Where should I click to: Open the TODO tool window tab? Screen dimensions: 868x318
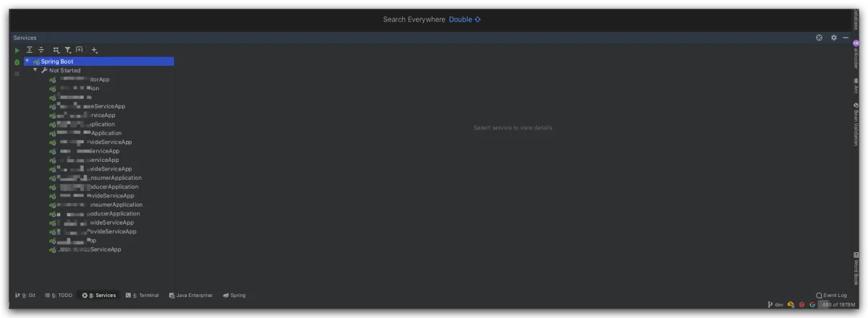click(59, 296)
